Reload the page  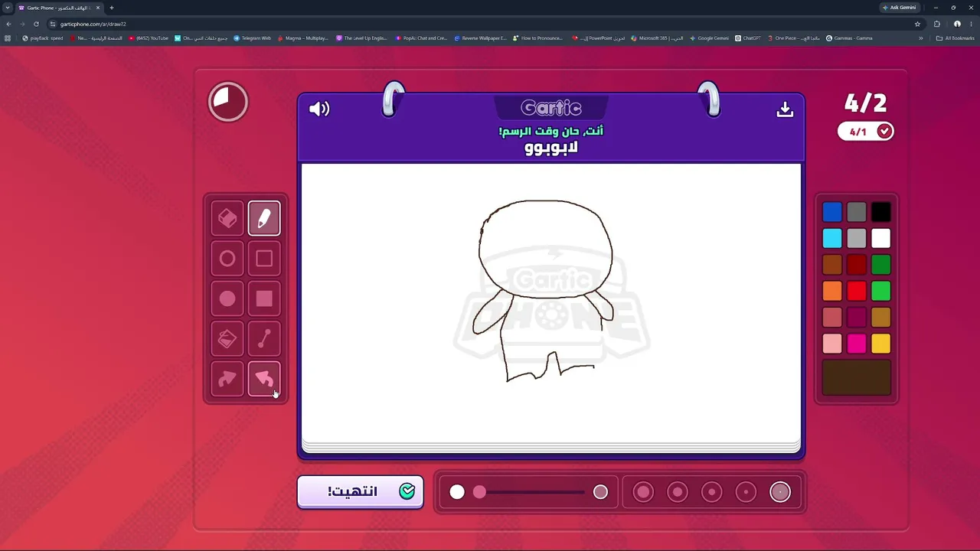36,24
